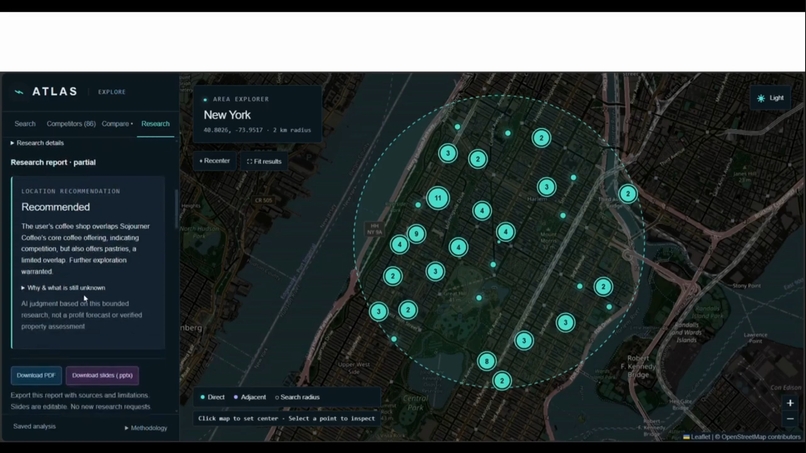
Task: Expand Research details section
Action: point(37,143)
